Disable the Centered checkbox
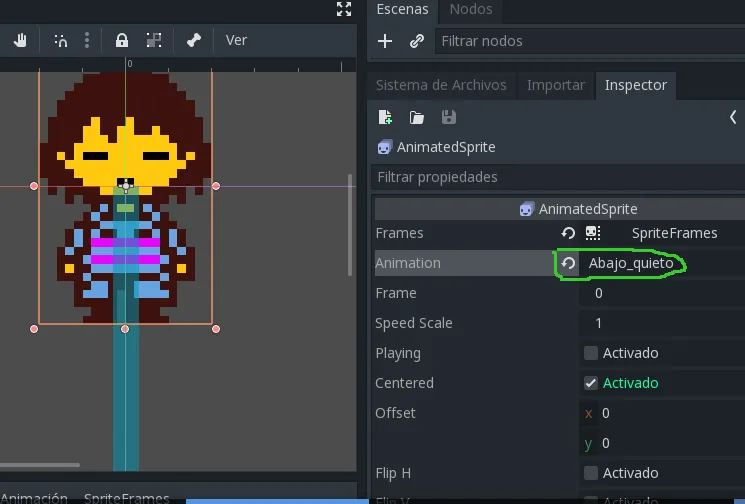745x504 pixels. pos(591,383)
